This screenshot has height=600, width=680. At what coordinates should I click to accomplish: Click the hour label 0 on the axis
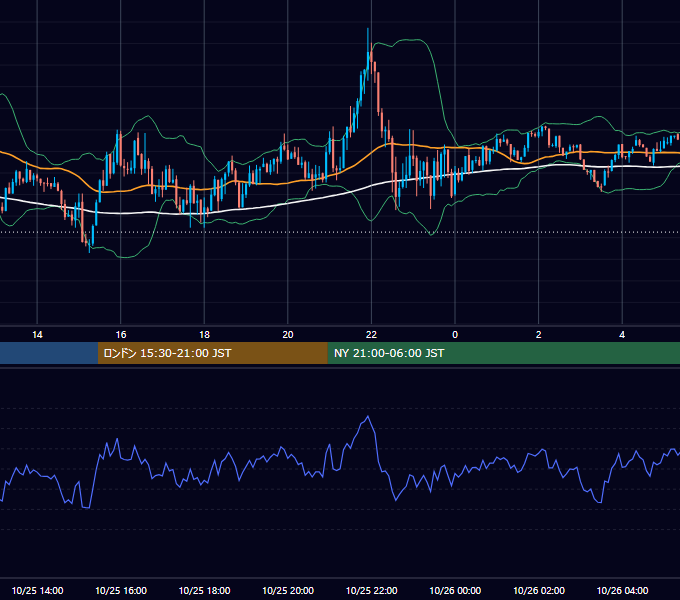455,335
